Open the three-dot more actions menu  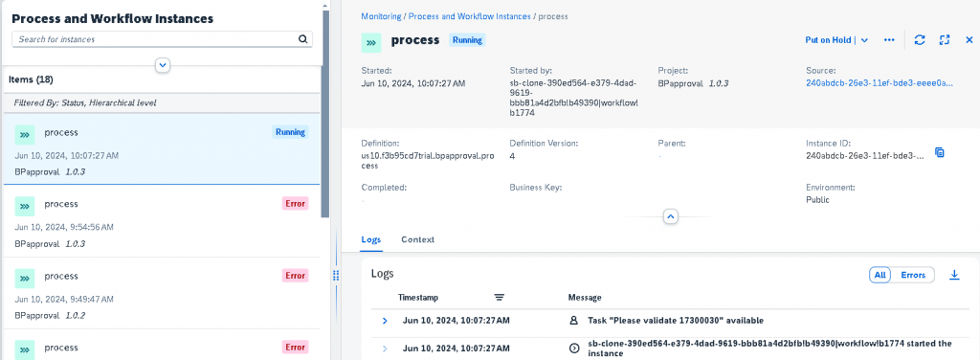coord(889,40)
